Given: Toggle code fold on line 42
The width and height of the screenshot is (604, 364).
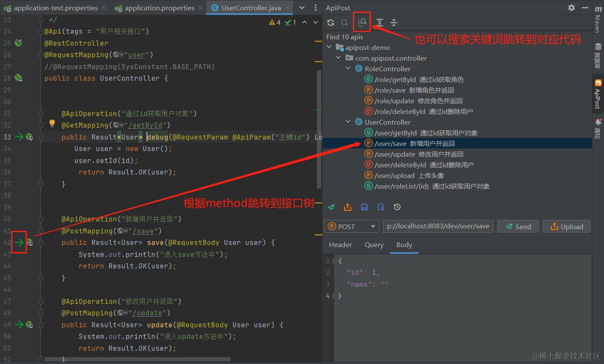Looking at the screenshot, I should pyautogui.click(x=41, y=243).
